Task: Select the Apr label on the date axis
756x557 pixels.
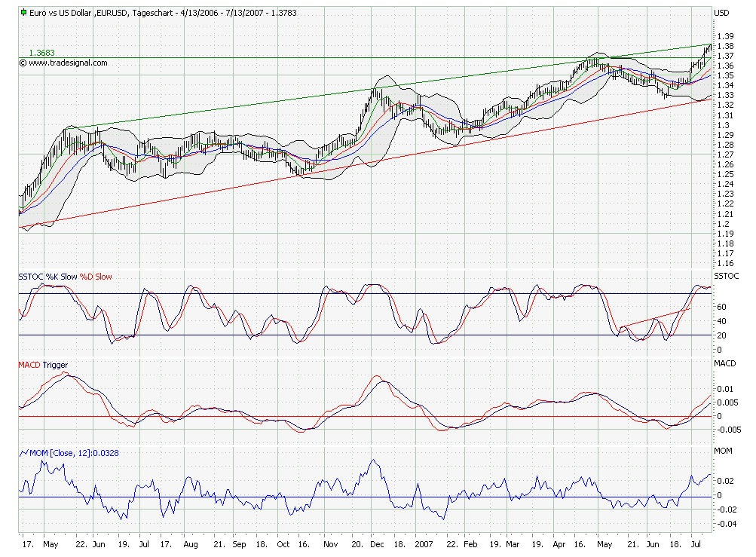Action: [x=559, y=544]
